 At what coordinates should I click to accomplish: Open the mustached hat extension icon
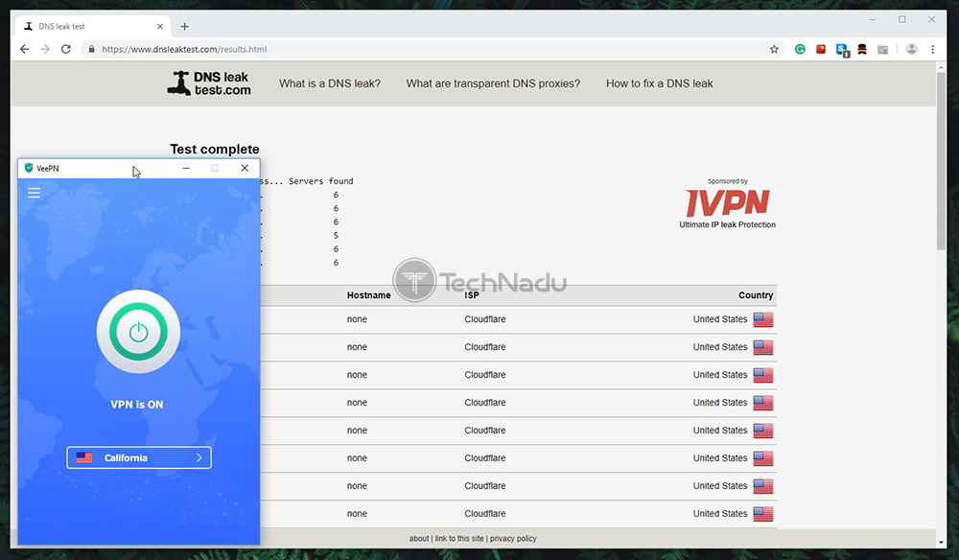[862, 50]
